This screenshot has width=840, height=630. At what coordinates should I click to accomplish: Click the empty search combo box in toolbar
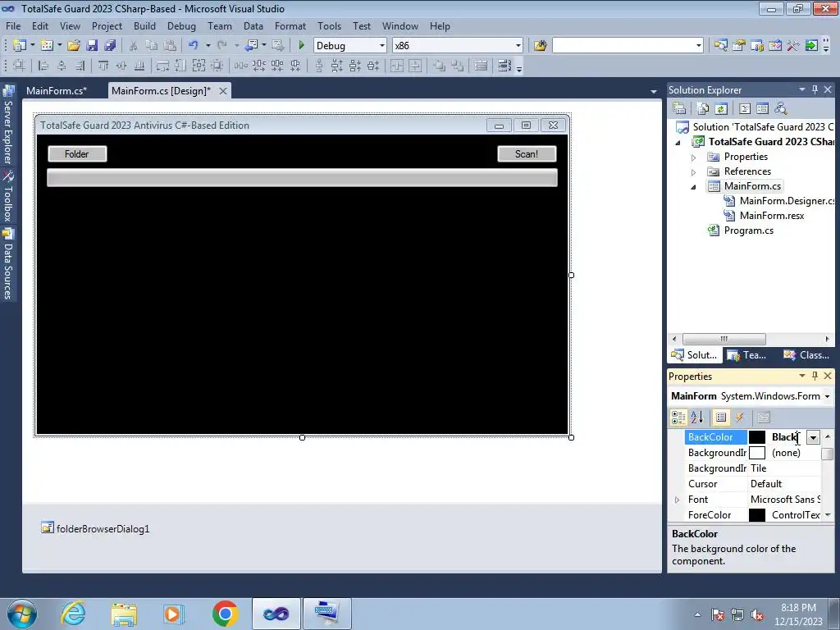(x=628, y=46)
